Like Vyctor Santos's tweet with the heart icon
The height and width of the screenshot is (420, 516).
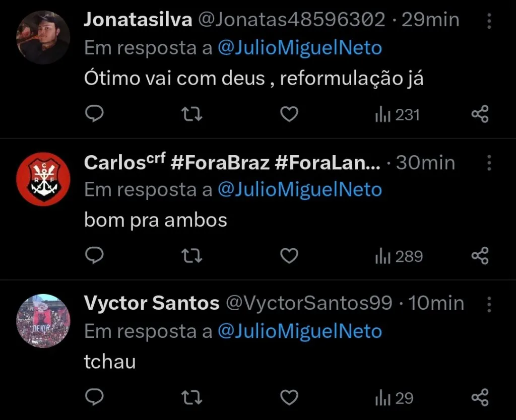[288, 398]
